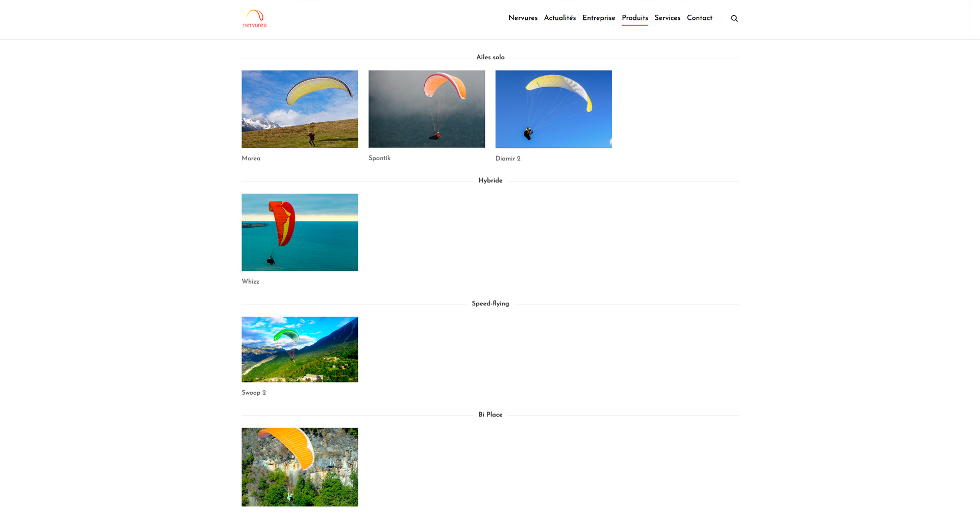Click the Diamir 2 product thumbnail

coord(553,109)
